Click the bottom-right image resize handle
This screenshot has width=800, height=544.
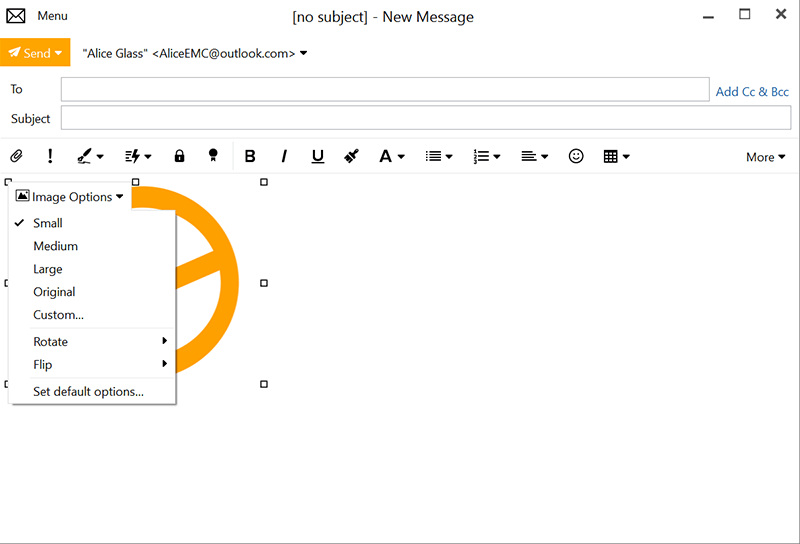(264, 384)
